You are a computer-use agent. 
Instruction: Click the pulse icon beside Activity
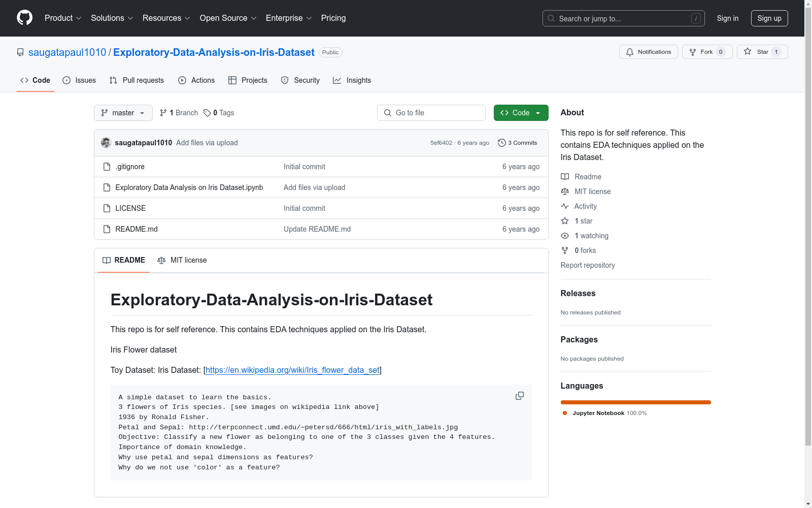click(565, 206)
